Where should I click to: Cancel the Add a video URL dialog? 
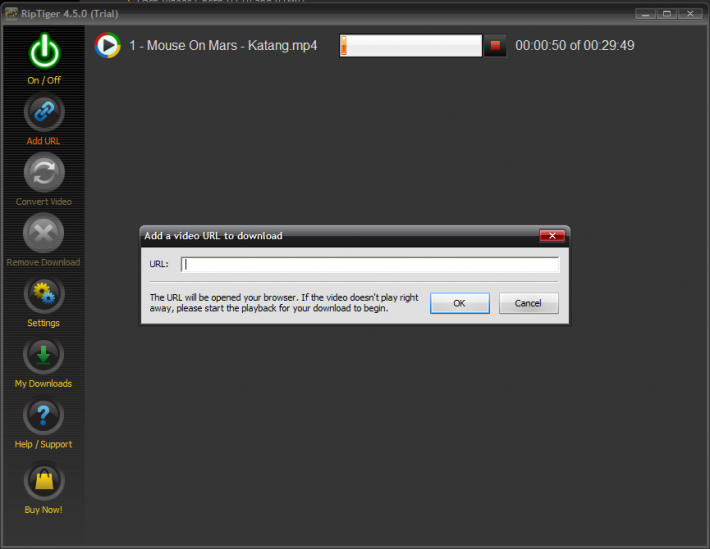pyautogui.click(x=528, y=303)
